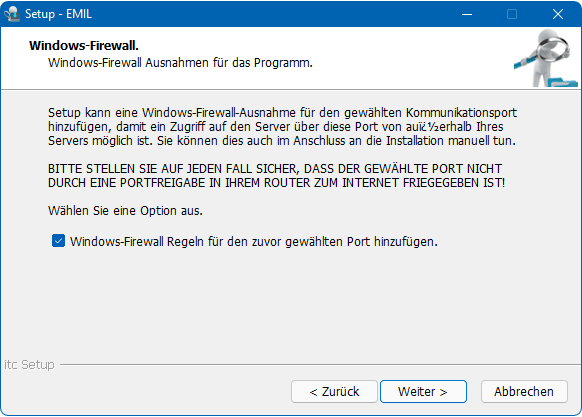Click the word 'Kommunikationsport' in the description

pyautogui.click(x=461, y=113)
